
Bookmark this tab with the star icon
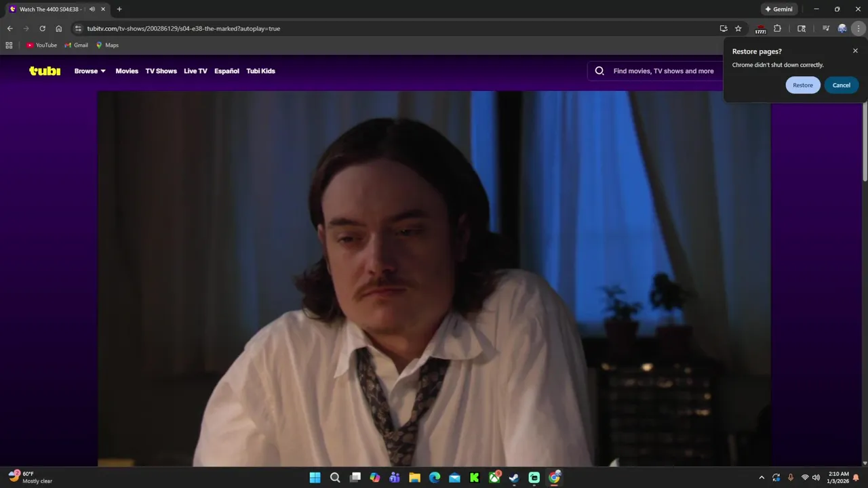click(738, 28)
